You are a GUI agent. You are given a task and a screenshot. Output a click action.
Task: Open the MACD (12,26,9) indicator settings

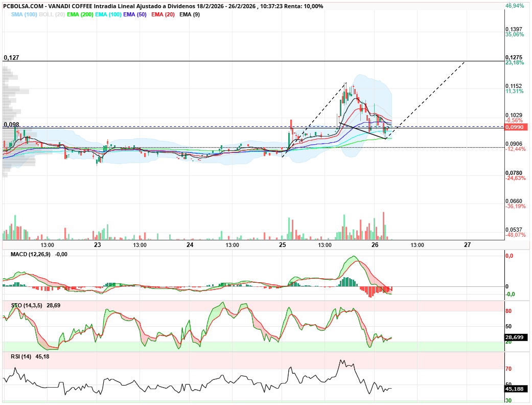pos(30,254)
